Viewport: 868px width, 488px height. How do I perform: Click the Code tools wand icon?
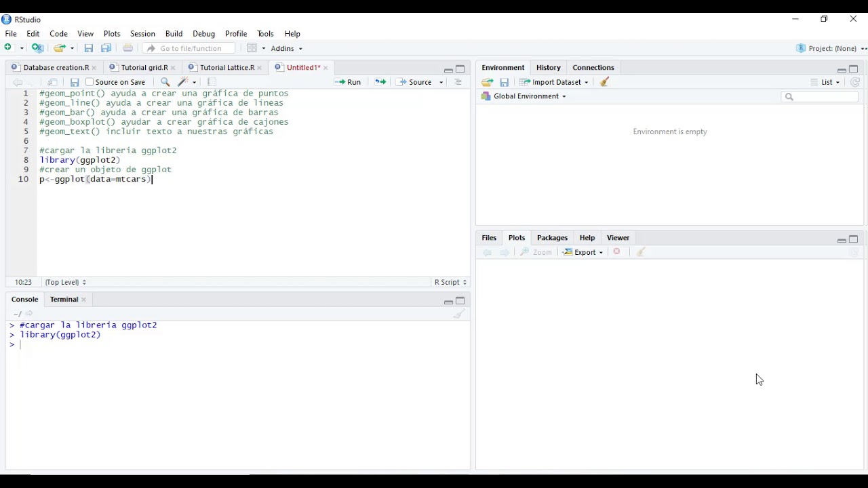tap(183, 82)
